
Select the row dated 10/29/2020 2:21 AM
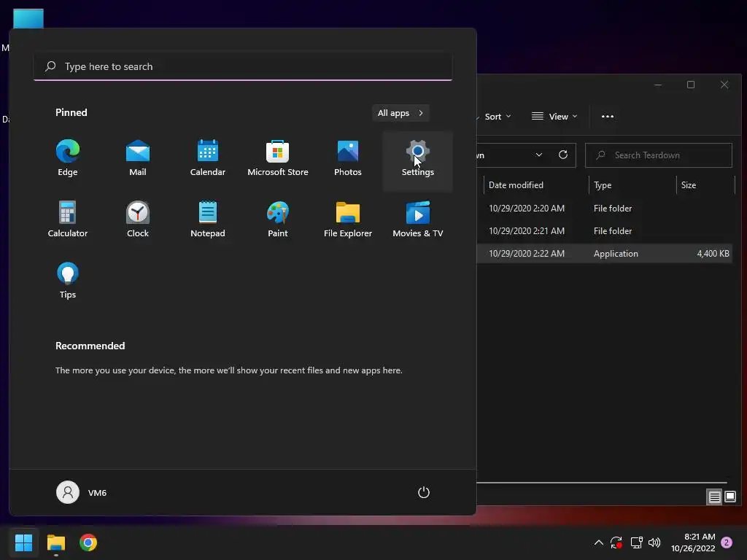coord(604,231)
